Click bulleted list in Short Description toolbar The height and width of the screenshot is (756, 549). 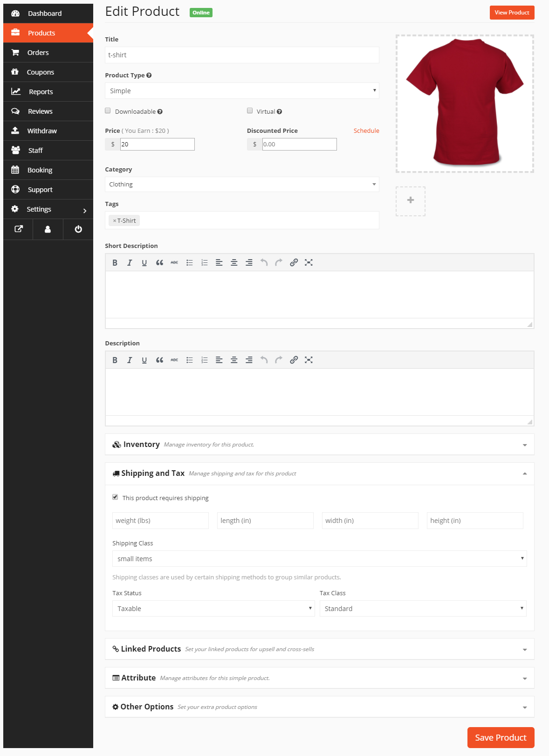pos(189,262)
